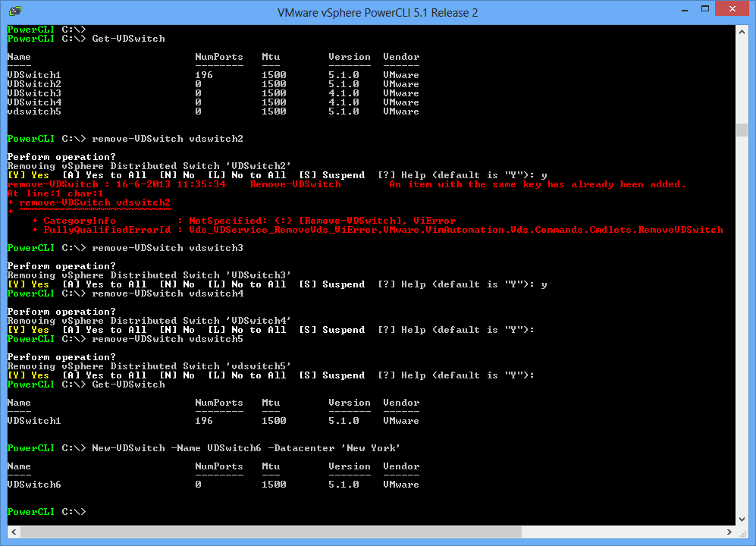Click error text 'An item with the same key has already been added.'
Screen dimensions: 756x546
pos(537,184)
